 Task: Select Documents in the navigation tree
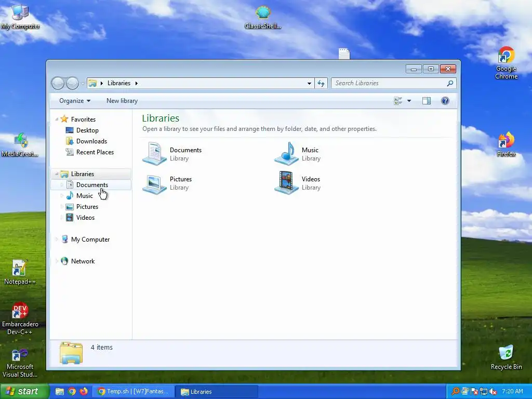click(92, 184)
